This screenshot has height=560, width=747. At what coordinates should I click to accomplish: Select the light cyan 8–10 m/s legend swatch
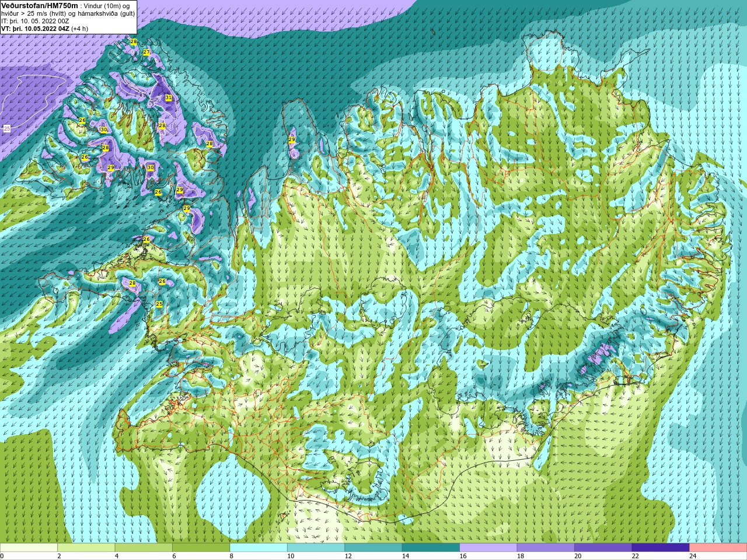coord(259,547)
